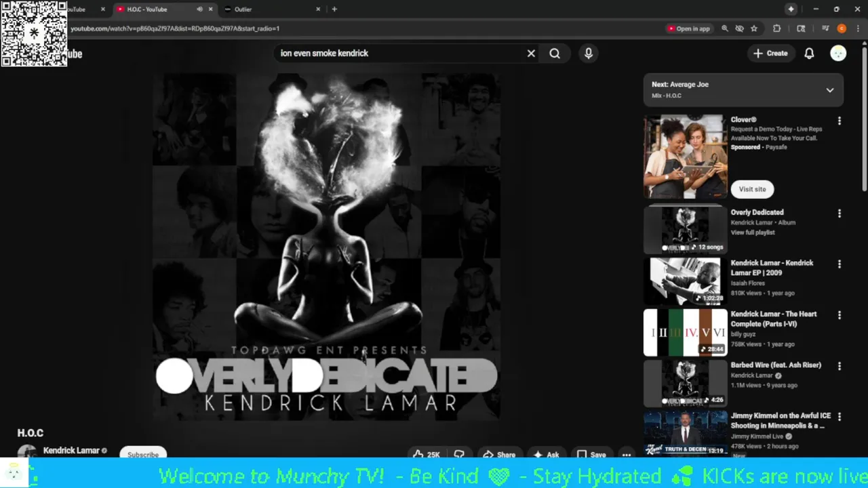The height and width of the screenshot is (488, 868).
Task: Open options for Jimmy Kimmel video
Action: point(839,417)
